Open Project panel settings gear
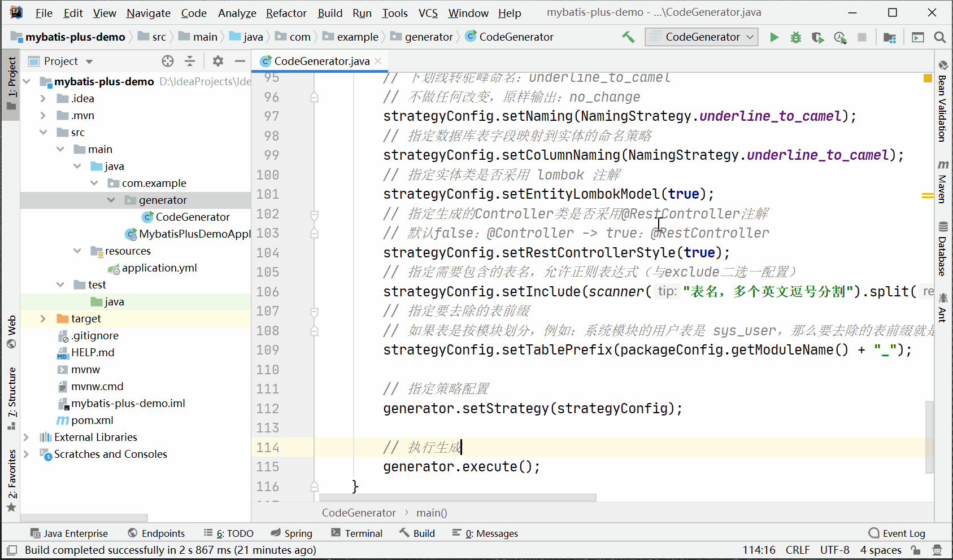Screen dimensions: 953x560 [x=218, y=61]
